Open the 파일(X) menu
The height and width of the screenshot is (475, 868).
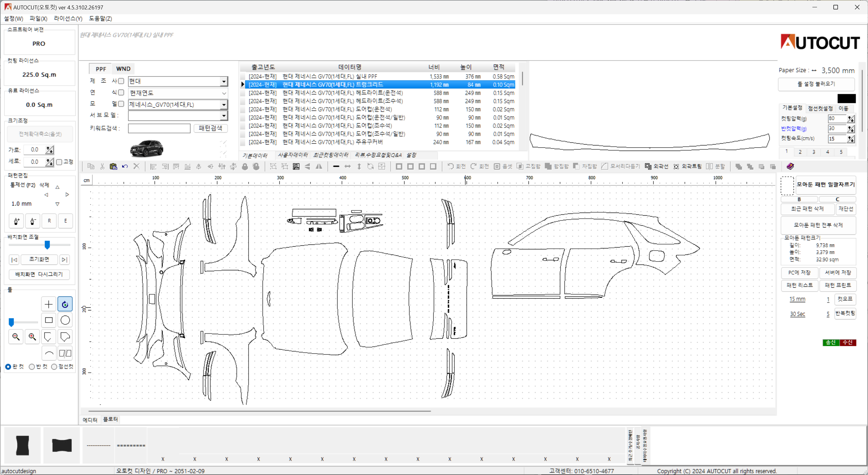point(39,19)
